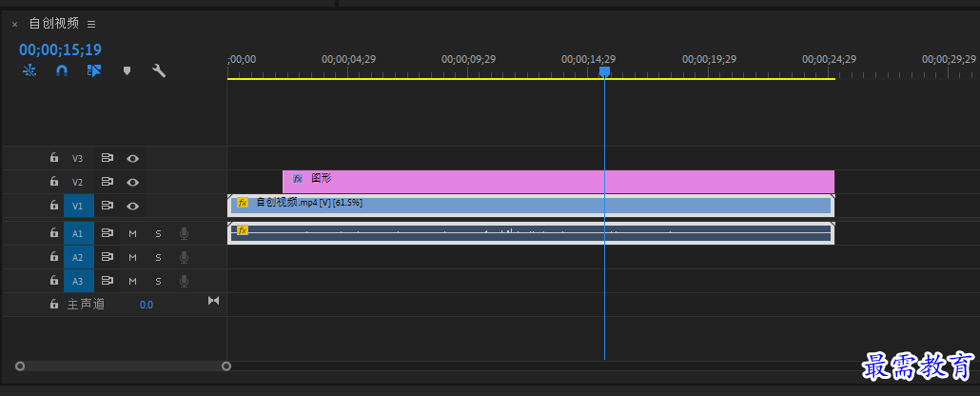This screenshot has width=980, height=396.
Task: Click ruler at 00;00;09;29
Action: coord(469,59)
